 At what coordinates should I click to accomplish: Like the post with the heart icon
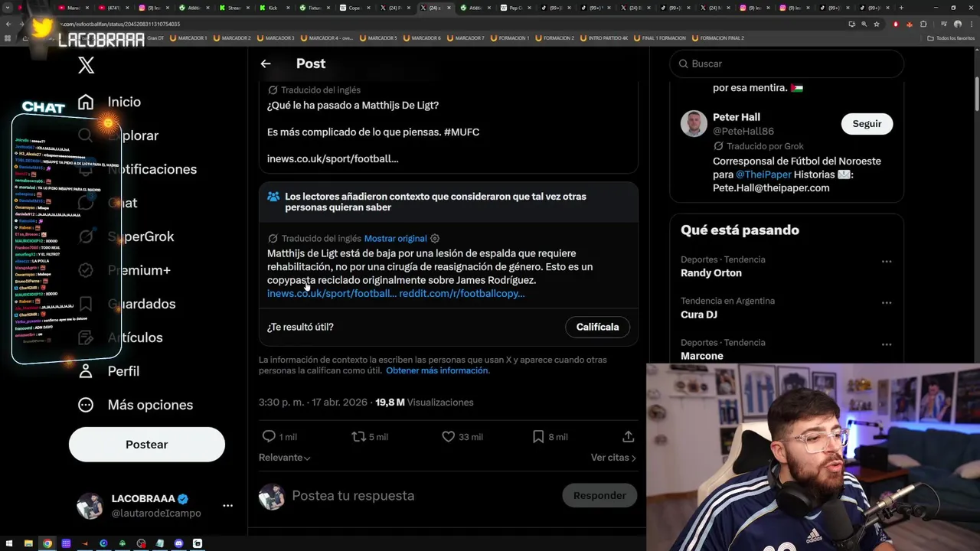click(x=448, y=436)
